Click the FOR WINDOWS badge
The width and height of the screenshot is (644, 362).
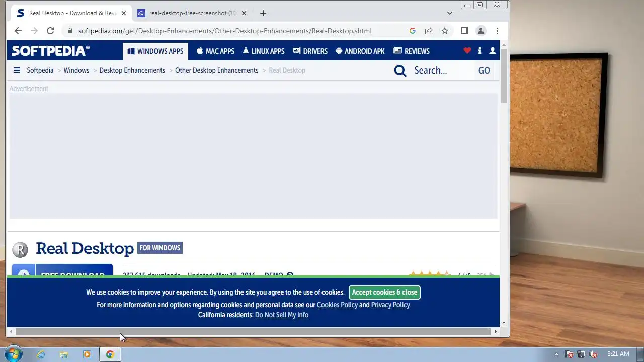(160, 248)
